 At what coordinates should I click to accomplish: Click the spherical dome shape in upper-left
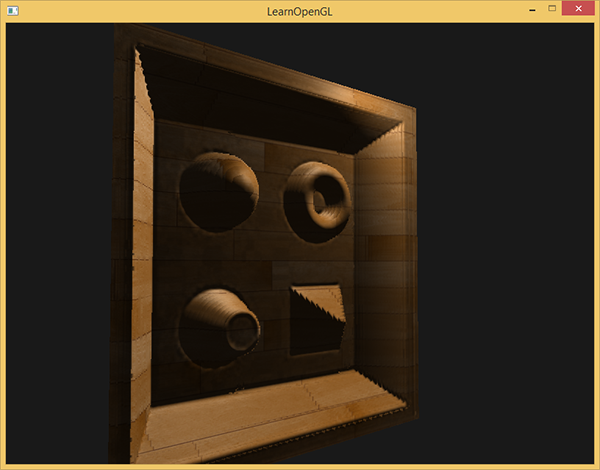(219, 188)
